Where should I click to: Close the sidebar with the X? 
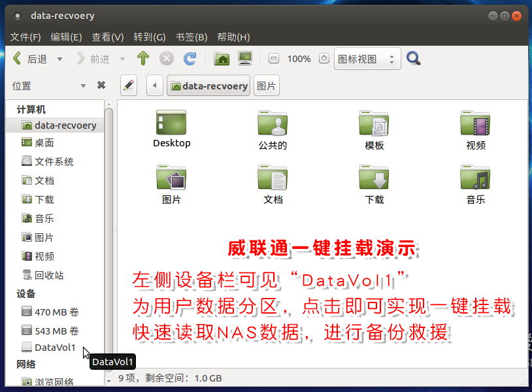click(x=101, y=85)
